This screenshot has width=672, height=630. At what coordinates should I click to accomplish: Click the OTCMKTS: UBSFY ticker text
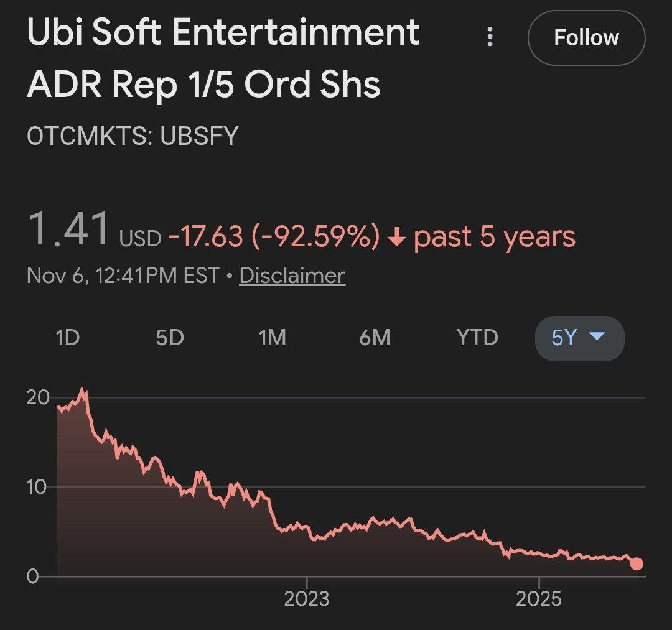133,136
